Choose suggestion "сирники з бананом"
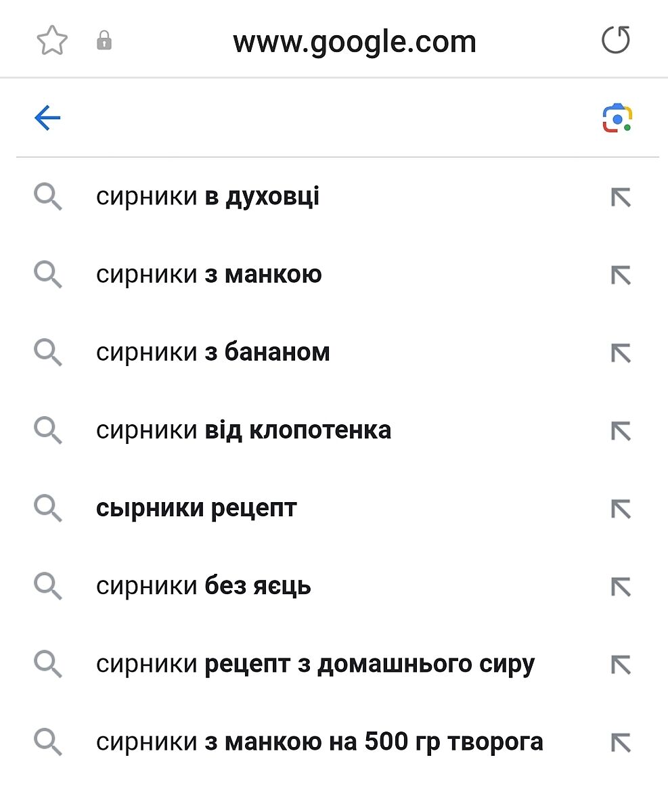 coord(213,353)
